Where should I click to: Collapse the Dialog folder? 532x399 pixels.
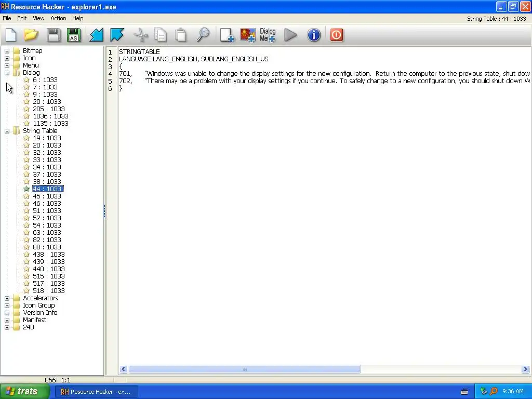click(x=7, y=73)
